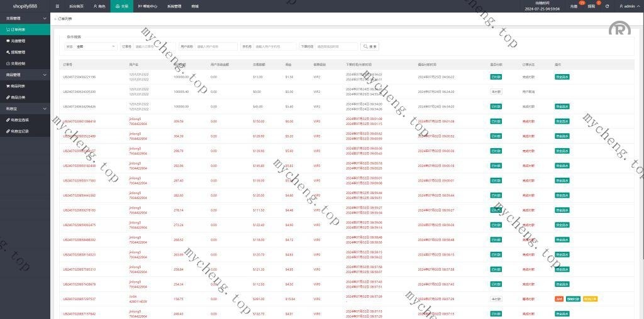Open 充值 recharge notifications with badge
Screen dimensions: 644x319
574,6
